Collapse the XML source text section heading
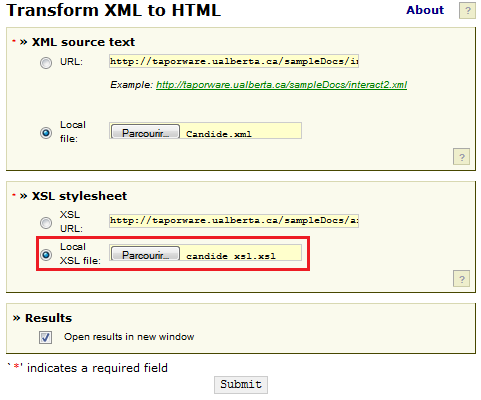481x400 pixels. click(x=83, y=42)
